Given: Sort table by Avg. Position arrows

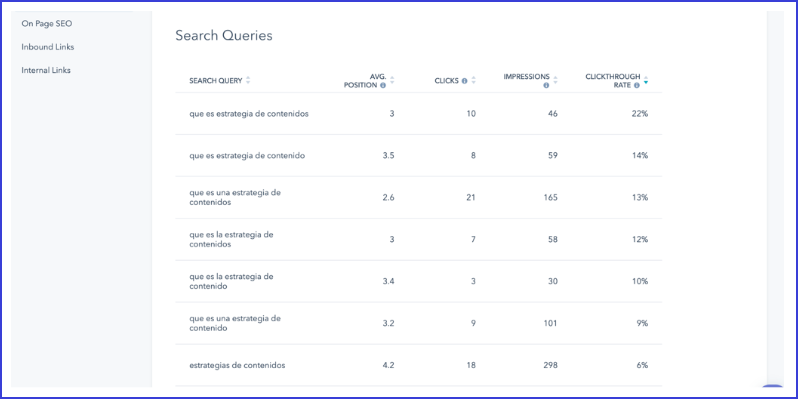Looking at the screenshot, I should click(x=392, y=80).
